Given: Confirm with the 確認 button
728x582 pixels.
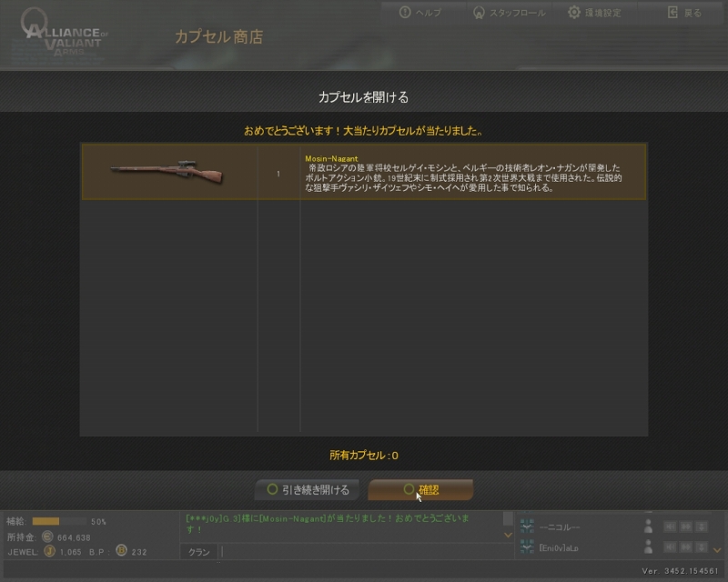Looking at the screenshot, I should coord(420,489).
